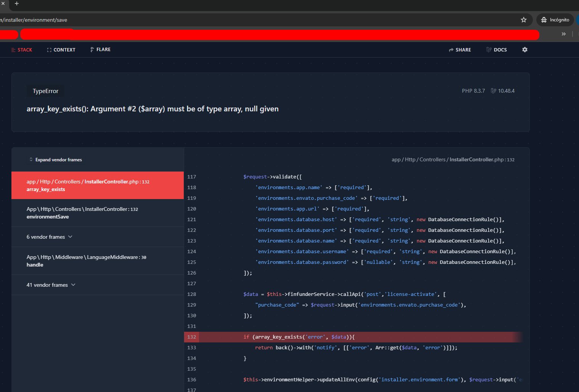The width and height of the screenshot is (579, 392).
Task: Click the incognito hat icon
Action: [x=544, y=20]
